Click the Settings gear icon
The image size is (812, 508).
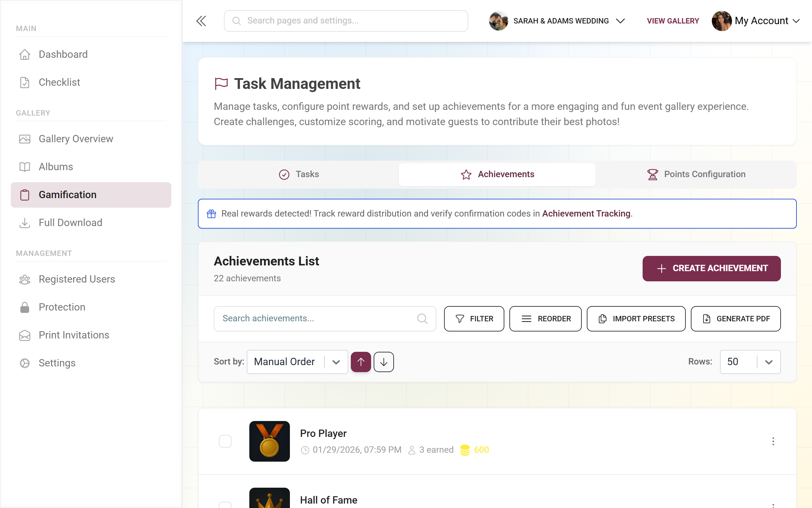pos(25,363)
